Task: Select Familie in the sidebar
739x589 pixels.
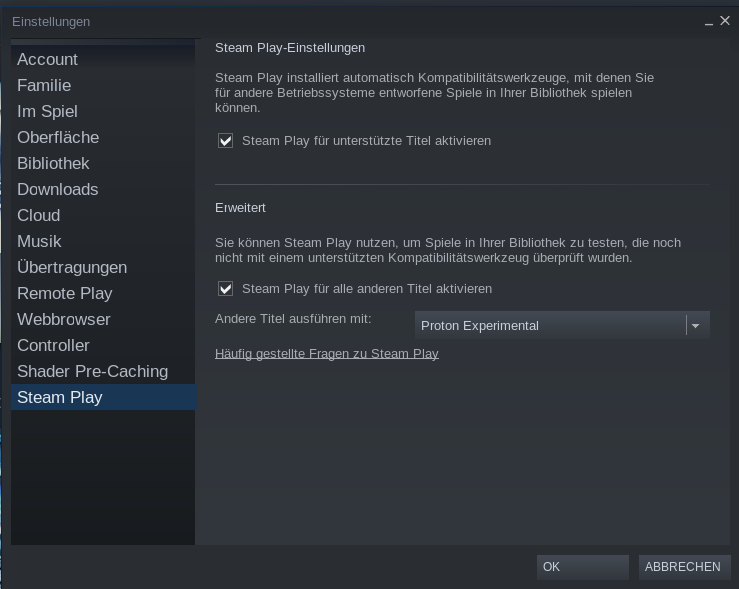Action: [103, 85]
